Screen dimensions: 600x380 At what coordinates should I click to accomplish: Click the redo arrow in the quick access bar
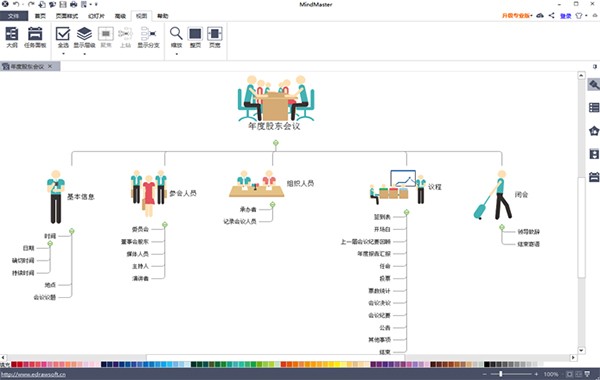click(x=31, y=4)
